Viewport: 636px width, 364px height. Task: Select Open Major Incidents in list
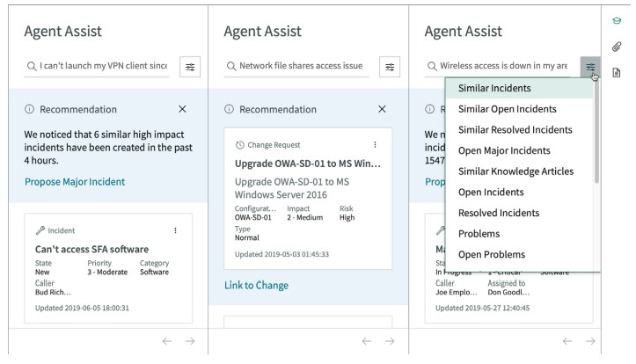tap(504, 150)
